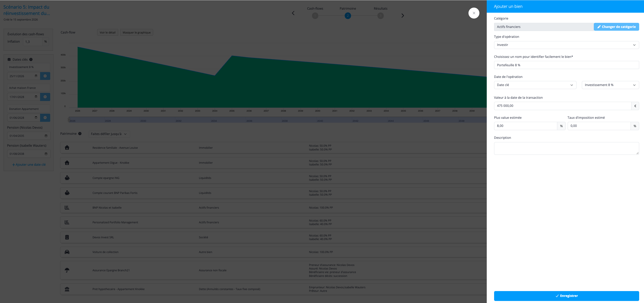Viewport: 644px width, 303px height.
Task: Open the Investissement 8 % date dropdown
Action: click(610, 85)
